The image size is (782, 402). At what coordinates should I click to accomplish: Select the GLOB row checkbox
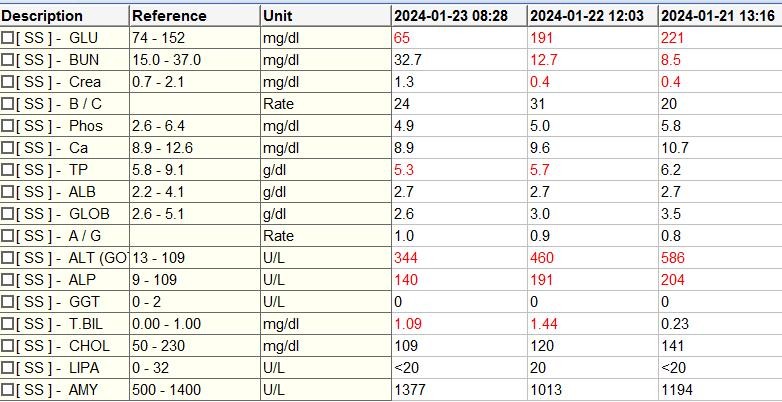pos(7,213)
